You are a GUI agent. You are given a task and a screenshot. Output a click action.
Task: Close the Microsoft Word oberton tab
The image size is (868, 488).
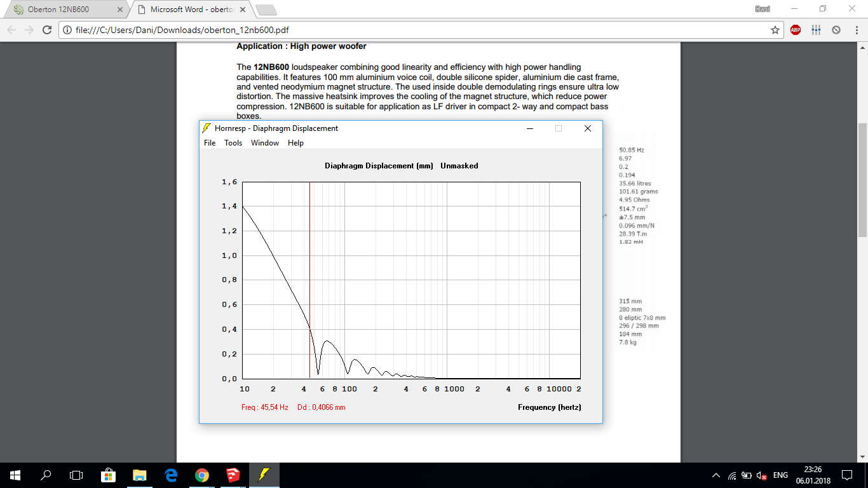pos(242,10)
